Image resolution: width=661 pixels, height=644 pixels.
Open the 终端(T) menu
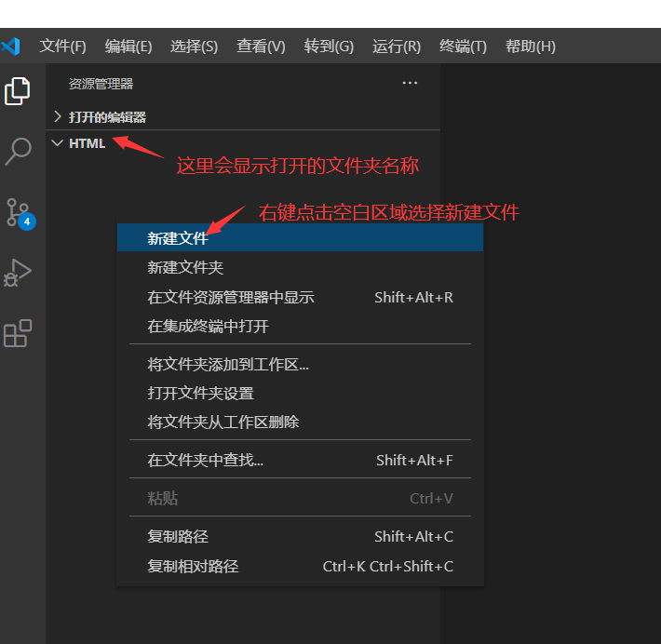tap(463, 47)
